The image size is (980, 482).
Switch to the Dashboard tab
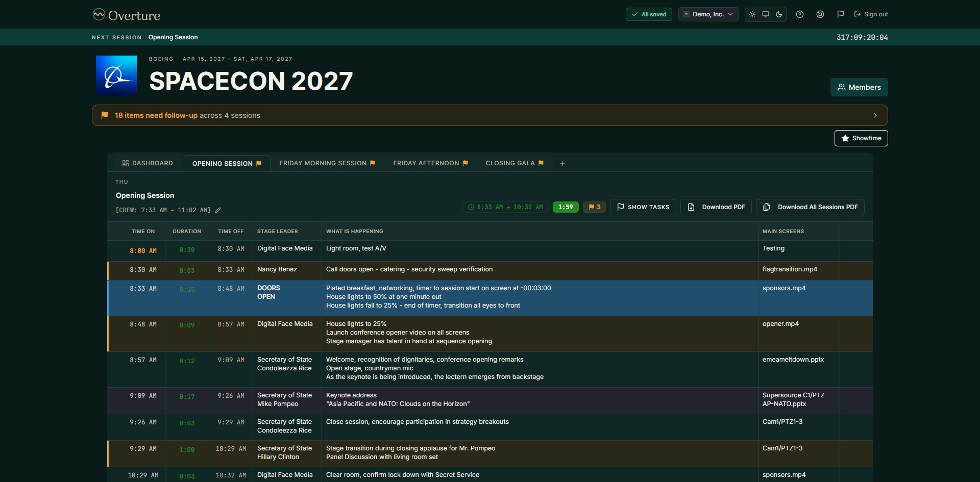click(x=148, y=163)
